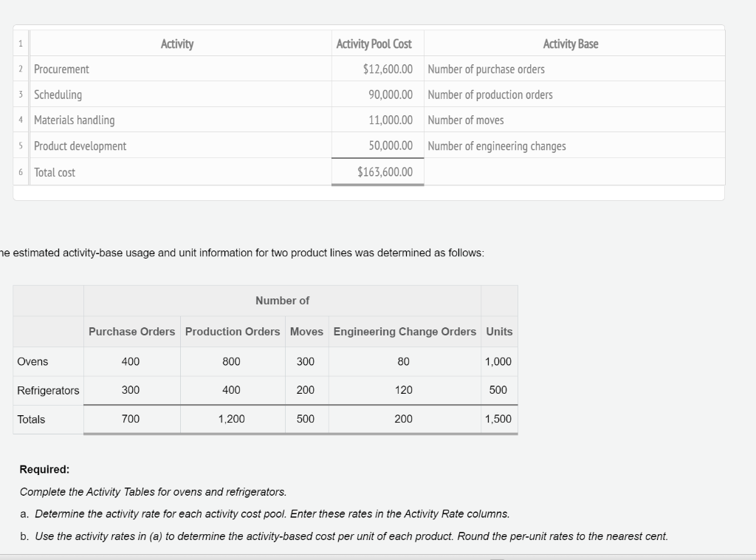Select the Number of engineering changes cell

click(496, 146)
